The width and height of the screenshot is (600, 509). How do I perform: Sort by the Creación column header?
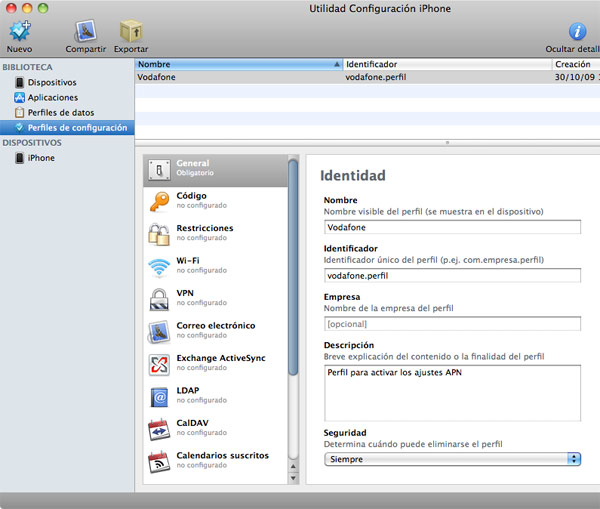576,64
